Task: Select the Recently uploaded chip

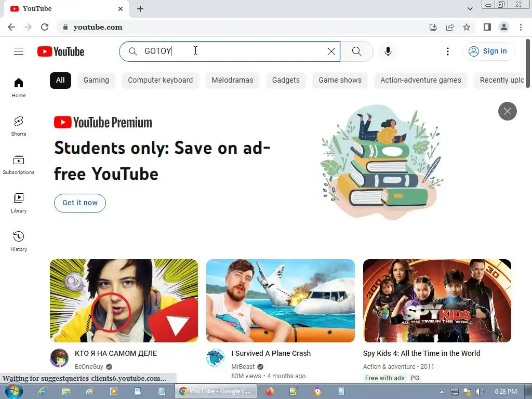Action: (x=499, y=81)
